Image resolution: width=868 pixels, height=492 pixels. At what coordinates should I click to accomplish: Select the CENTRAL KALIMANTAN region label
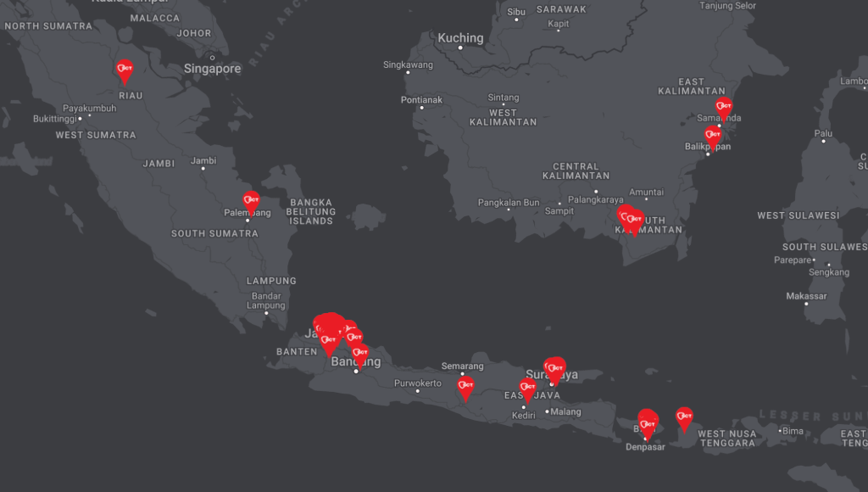coord(576,171)
